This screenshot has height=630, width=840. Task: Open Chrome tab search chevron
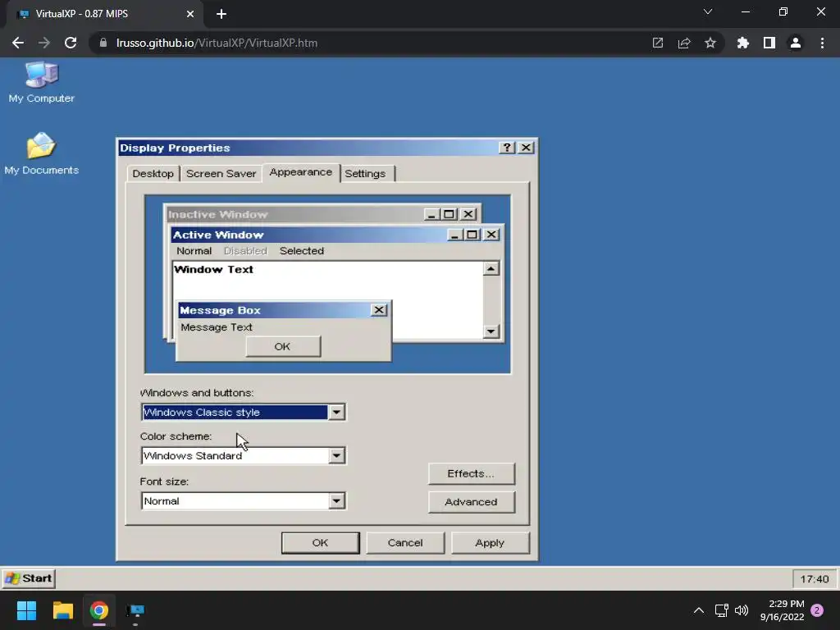click(x=708, y=11)
